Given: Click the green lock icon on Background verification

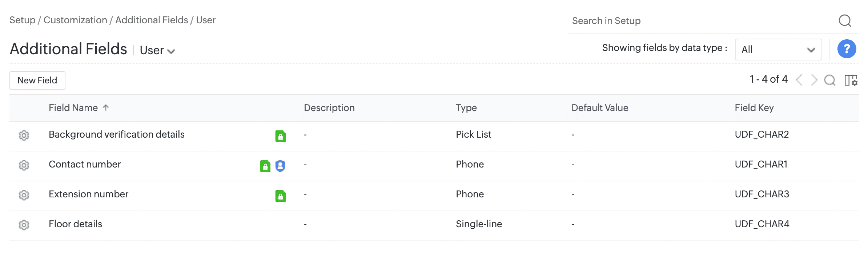Looking at the screenshot, I should click(x=280, y=136).
